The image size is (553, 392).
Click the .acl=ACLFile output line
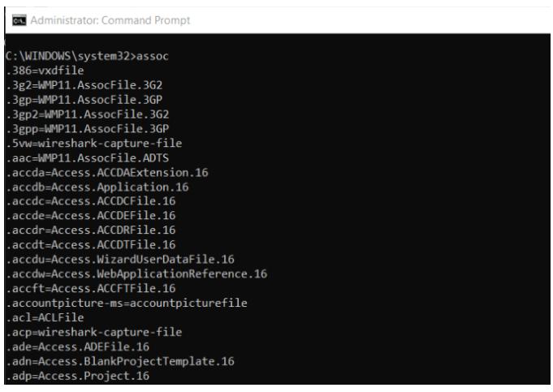(45, 317)
